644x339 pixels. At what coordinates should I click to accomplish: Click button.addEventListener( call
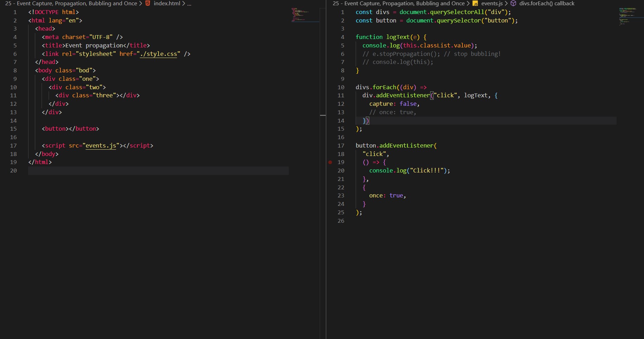[x=396, y=145]
